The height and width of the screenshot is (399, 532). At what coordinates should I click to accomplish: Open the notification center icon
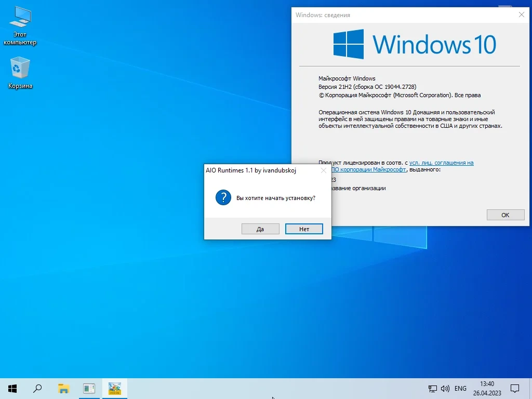point(515,389)
